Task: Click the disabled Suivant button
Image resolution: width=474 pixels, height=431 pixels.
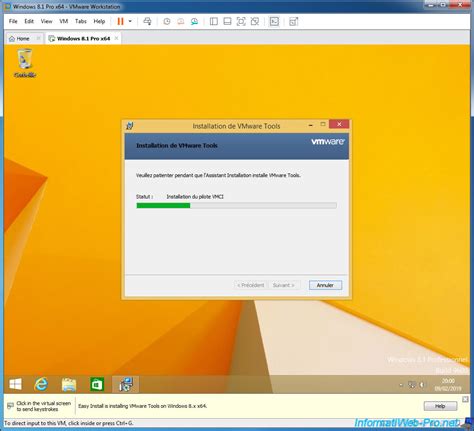Action: (283, 285)
